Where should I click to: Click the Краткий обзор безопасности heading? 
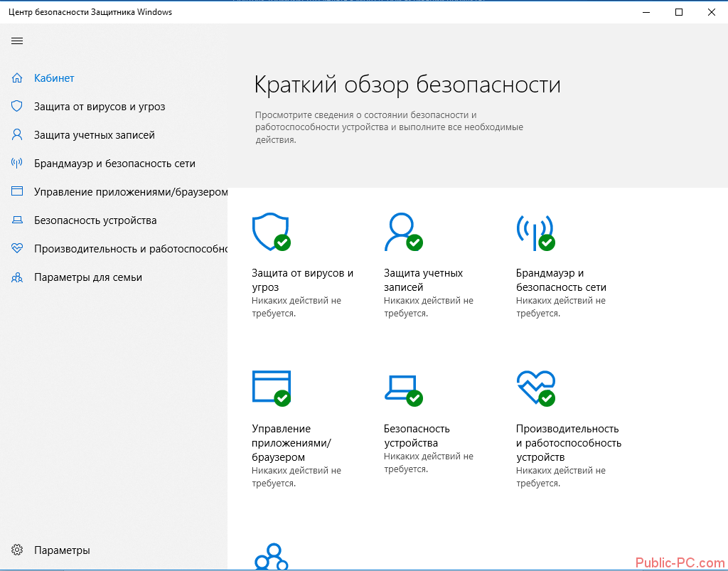coord(407,85)
